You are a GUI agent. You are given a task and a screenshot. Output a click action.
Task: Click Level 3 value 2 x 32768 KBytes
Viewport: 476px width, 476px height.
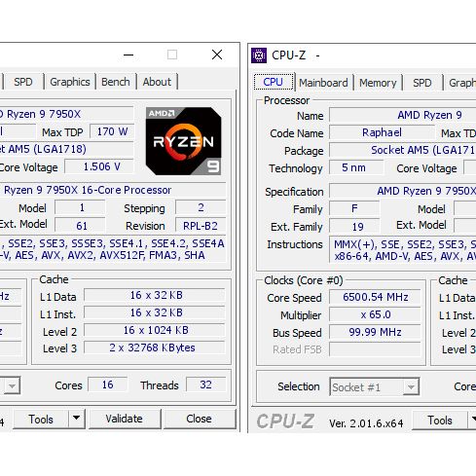tap(155, 348)
